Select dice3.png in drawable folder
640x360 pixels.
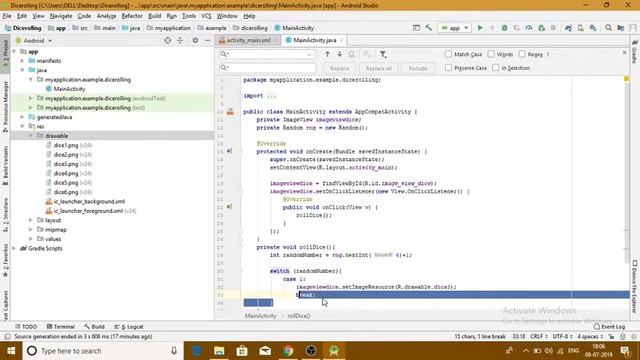(x=66, y=164)
